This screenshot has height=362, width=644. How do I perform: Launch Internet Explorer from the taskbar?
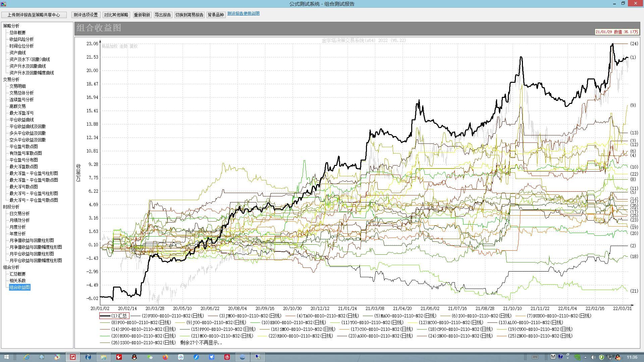26,357
